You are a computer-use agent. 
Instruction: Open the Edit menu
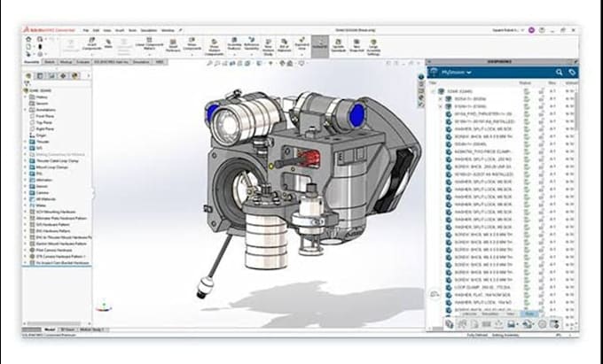point(96,30)
